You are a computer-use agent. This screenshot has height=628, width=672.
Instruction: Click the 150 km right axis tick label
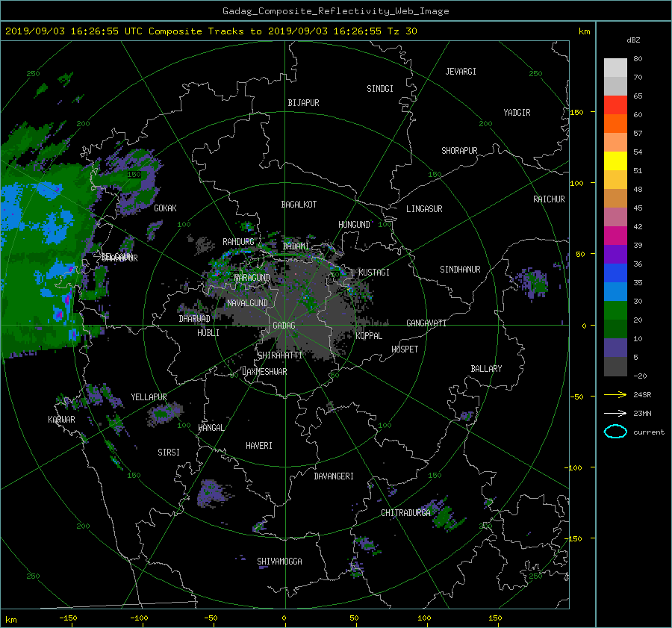pyautogui.click(x=576, y=112)
